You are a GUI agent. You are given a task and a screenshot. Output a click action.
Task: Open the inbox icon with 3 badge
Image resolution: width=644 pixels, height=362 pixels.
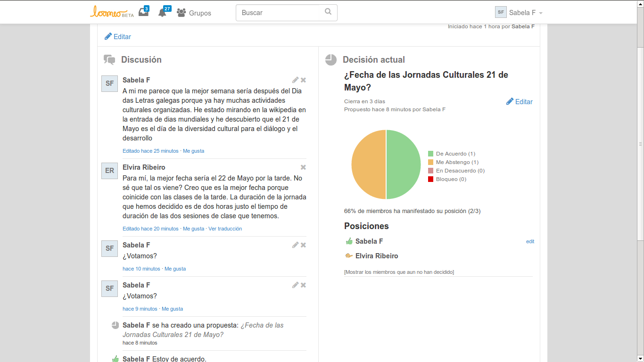(x=143, y=13)
